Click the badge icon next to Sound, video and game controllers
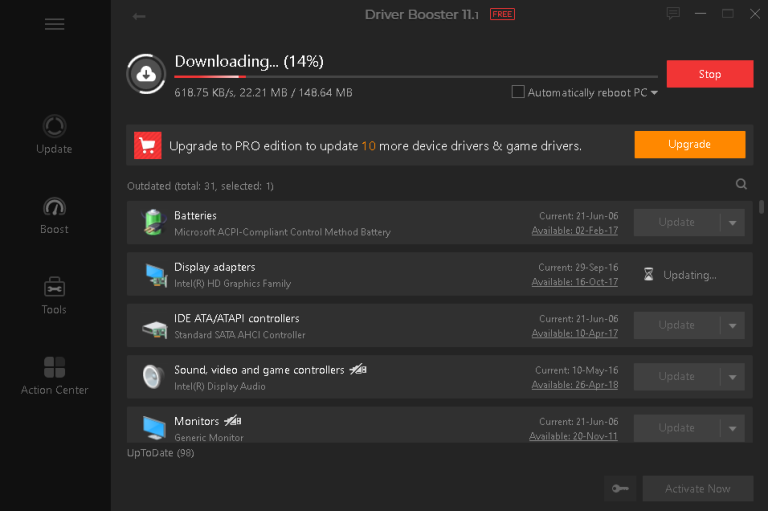Viewport: 768px width, 511px height. (x=358, y=369)
